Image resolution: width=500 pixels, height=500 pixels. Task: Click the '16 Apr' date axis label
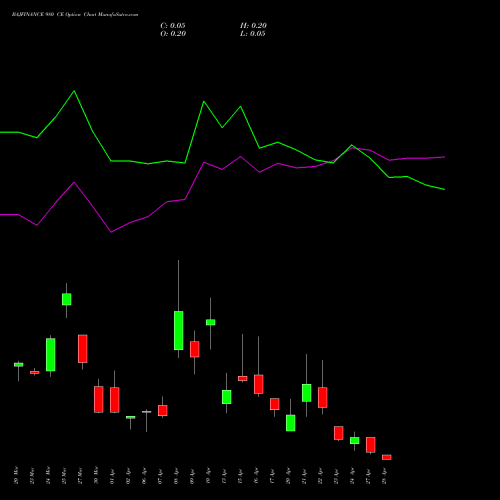click(x=256, y=476)
